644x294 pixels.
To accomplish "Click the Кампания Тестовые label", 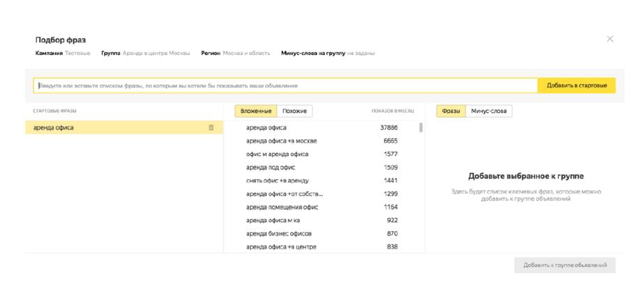I will (x=62, y=54).
